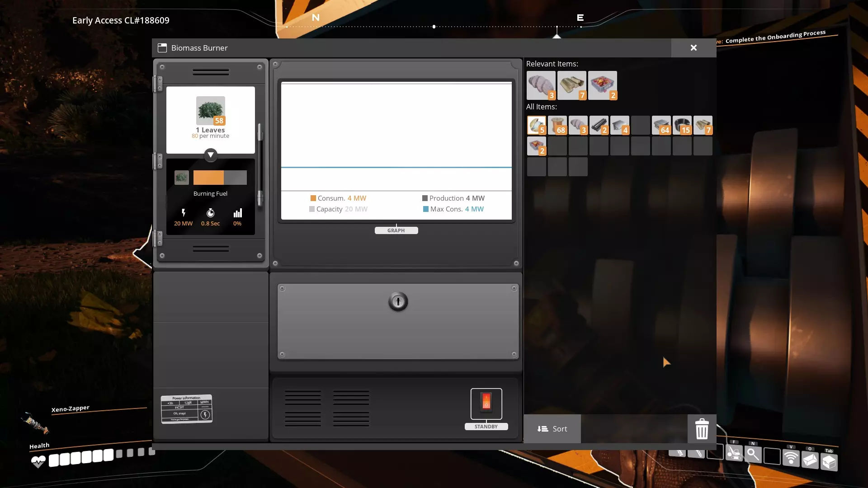This screenshot has height=488, width=868.
Task: Select the Wood stack in Relevant Items
Action: (571, 85)
